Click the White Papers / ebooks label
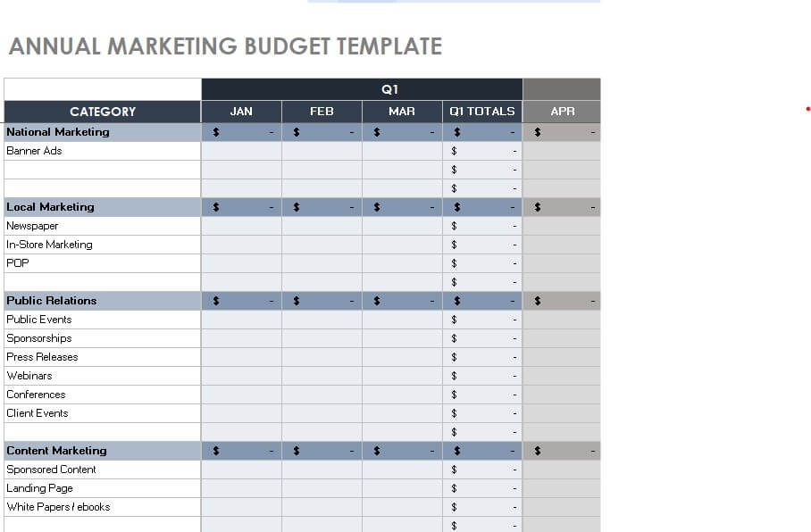The image size is (811, 532). [58, 507]
